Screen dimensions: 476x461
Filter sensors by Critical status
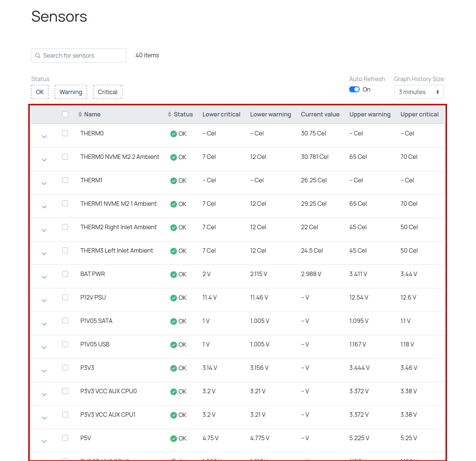pyautogui.click(x=107, y=92)
